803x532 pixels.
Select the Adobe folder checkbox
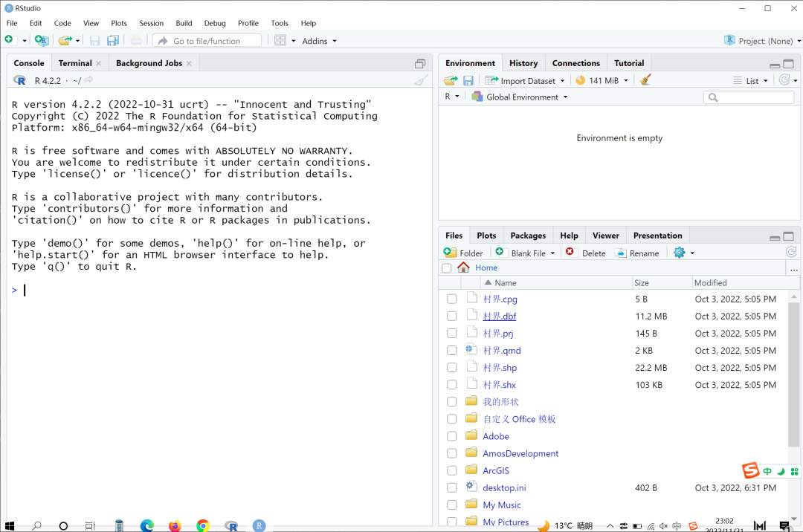pyautogui.click(x=452, y=436)
